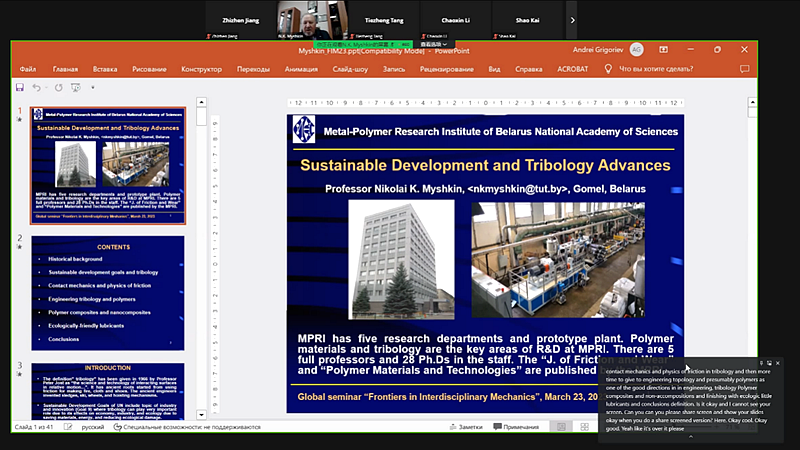
Task: Click the accessibility checker status item
Action: 187,427
